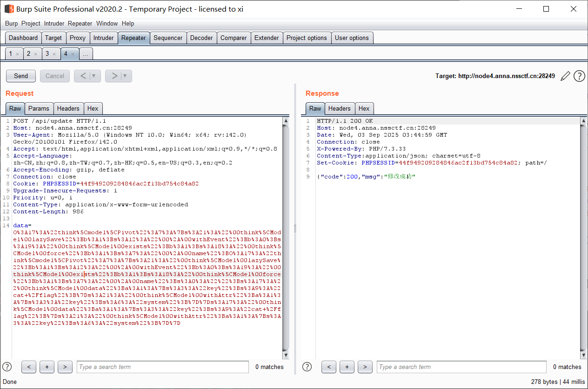Click response search next match > button
Viewport: 588px width, 389px height.
[x=365, y=367]
